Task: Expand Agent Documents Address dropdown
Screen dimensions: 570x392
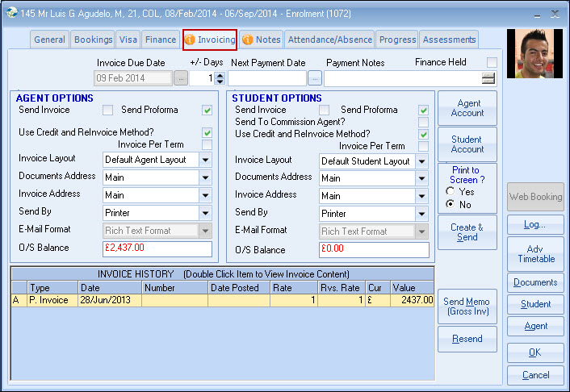Action: click(206, 177)
